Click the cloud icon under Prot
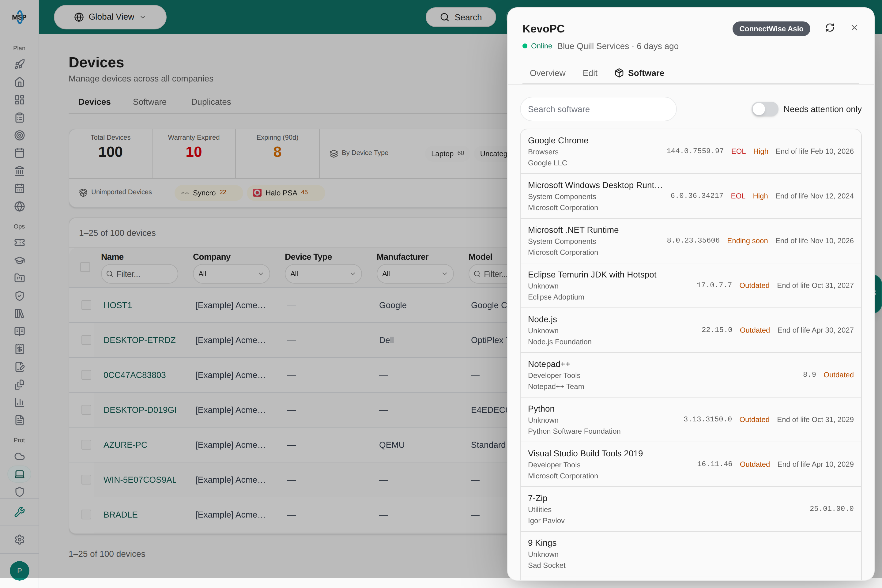The image size is (882, 588). click(20, 456)
